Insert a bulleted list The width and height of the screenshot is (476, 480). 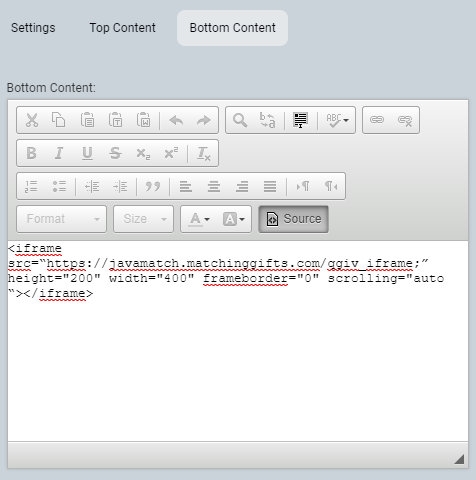pos(59,186)
